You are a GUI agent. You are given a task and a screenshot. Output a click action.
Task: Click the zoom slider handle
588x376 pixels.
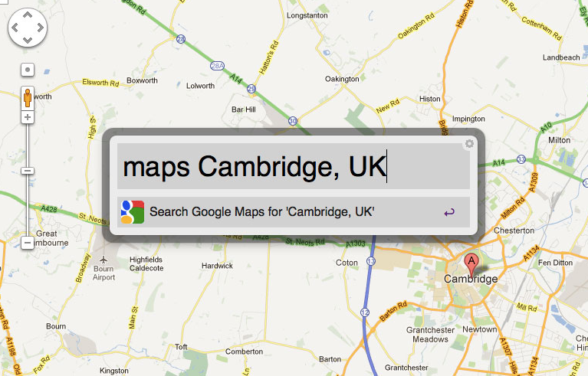coord(28,171)
